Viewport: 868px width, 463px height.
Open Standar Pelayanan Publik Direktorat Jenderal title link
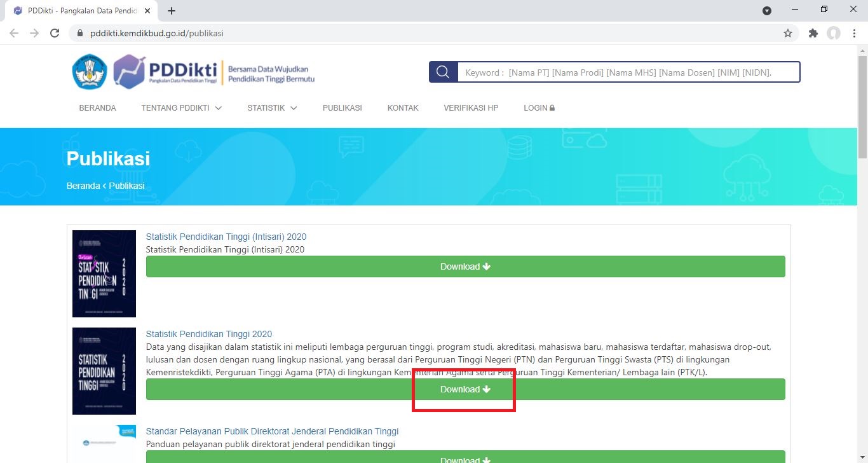tap(272, 431)
